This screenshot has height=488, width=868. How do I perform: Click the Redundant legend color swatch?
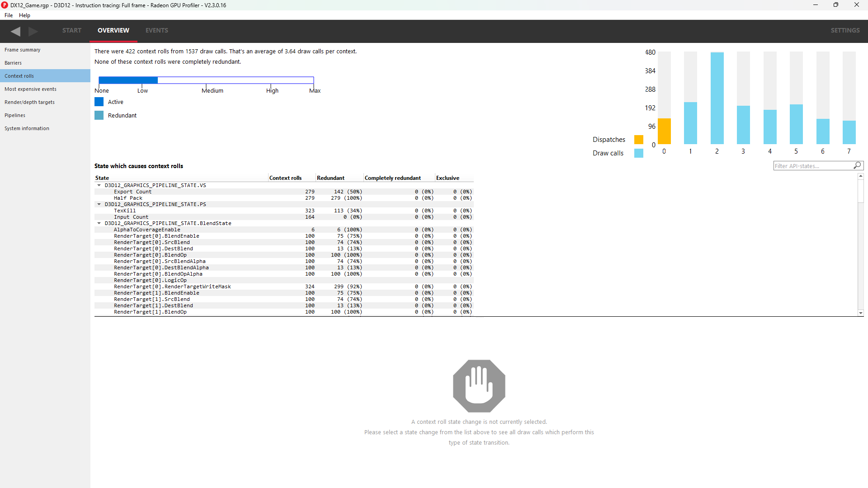(99, 116)
